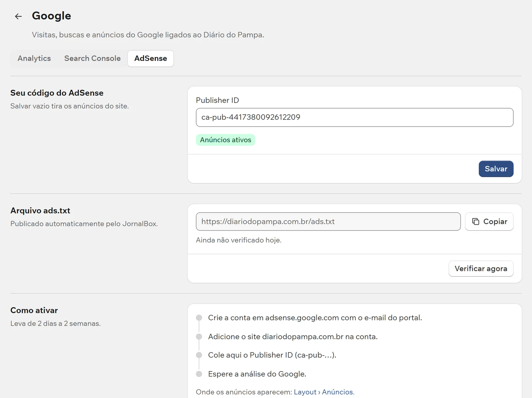Click Verificar agora button
This screenshot has height=398, width=532.
tap(481, 268)
